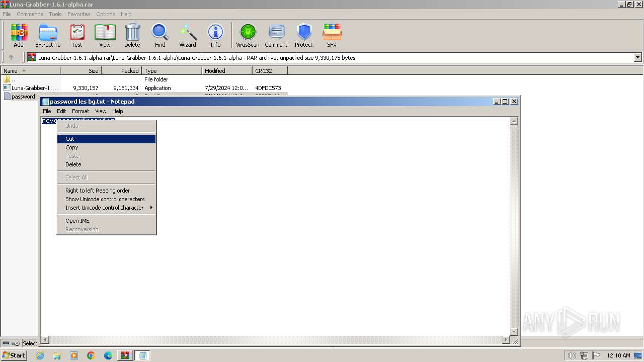The image size is (644, 362).
Task: Click the volume tray icon
Action: click(572, 355)
